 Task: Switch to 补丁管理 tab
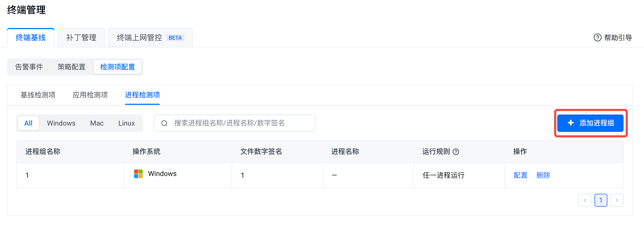point(81,38)
